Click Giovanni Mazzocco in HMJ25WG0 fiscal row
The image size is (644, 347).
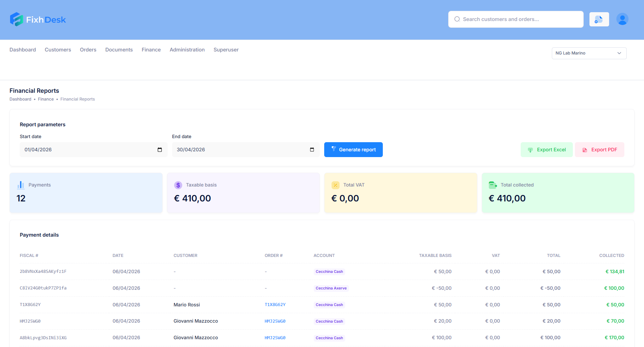[x=195, y=321]
